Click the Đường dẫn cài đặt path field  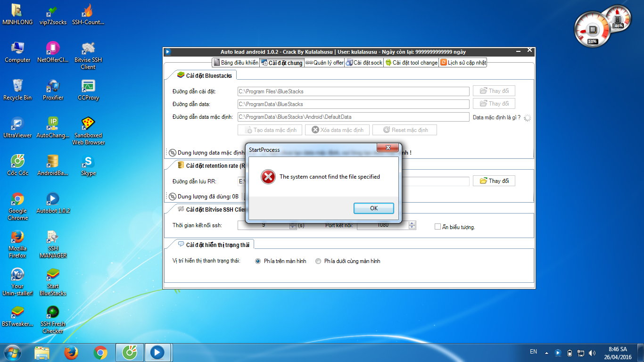(x=354, y=91)
